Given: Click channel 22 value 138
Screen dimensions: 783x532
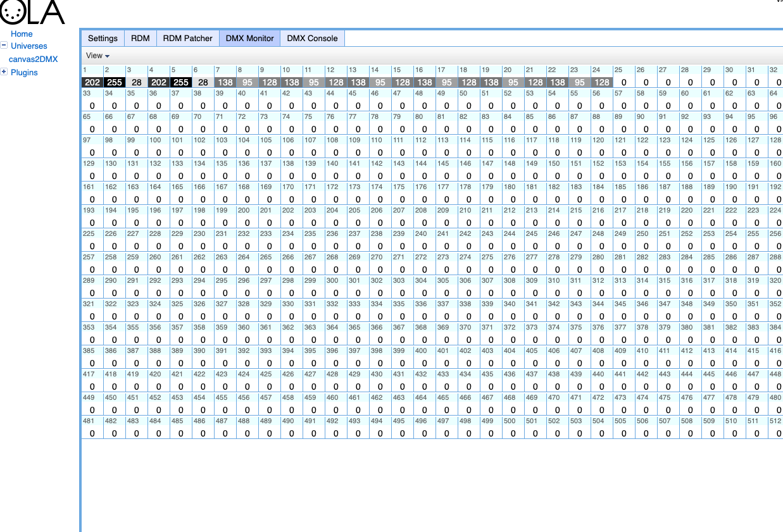Looking at the screenshot, I should (x=558, y=82).
